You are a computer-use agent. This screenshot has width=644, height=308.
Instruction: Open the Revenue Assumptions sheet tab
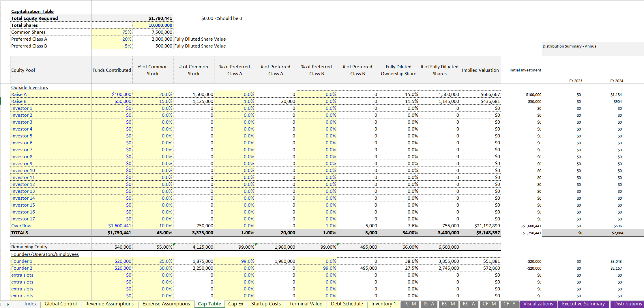click(x=109, y=304)
